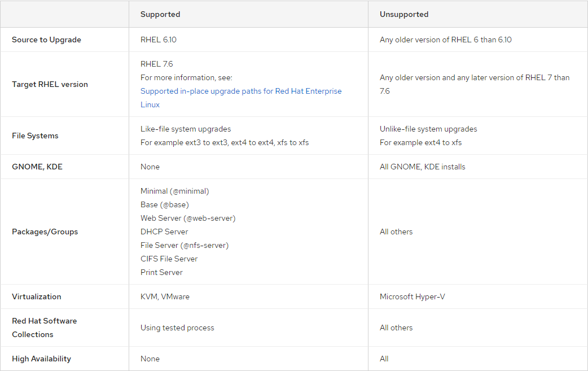Click the "KVM, VMware" cell
The height and width of the screenshot is (371, 588).
point(165,296)
